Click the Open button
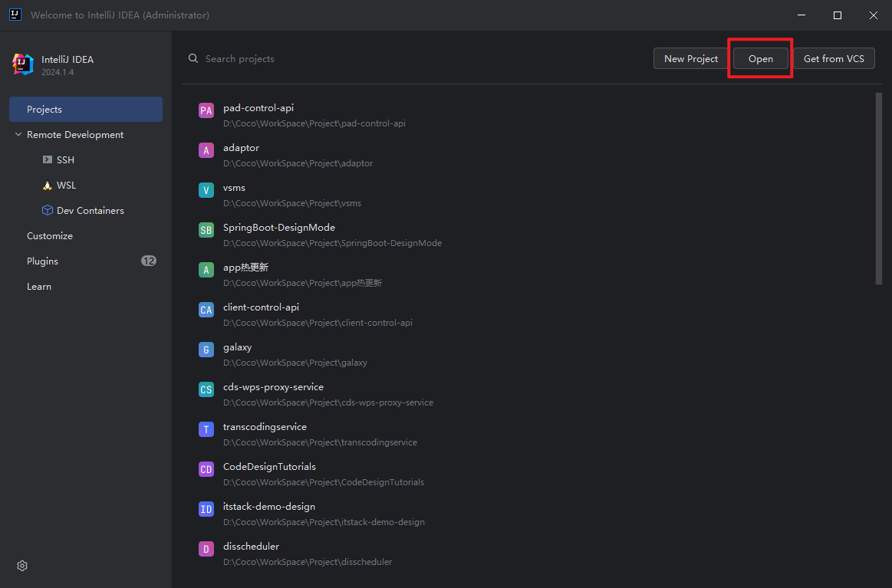 pyautogui.click(x=761, y=58)
